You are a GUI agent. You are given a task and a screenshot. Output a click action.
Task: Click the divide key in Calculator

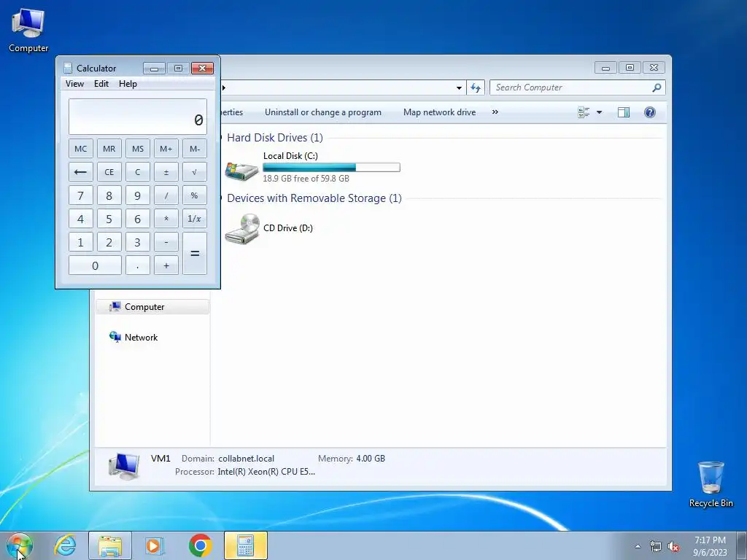tap(166, 195)
